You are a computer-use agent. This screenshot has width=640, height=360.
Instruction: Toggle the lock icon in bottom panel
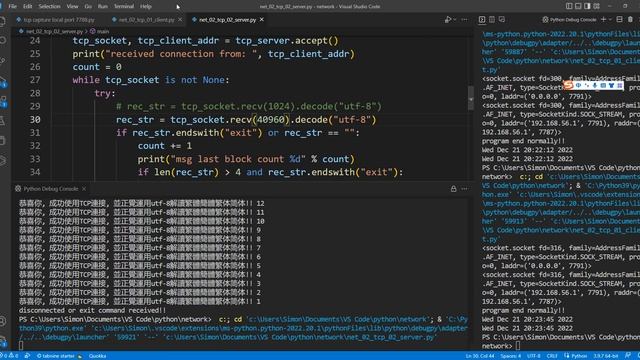coord(453,189)
